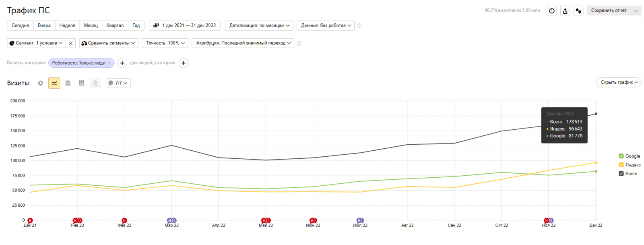Screen dimensions: 644x245
Task: Remove the Роботность: Только люди filter chip
Action: pyautogui.click(x=109, y=63)
